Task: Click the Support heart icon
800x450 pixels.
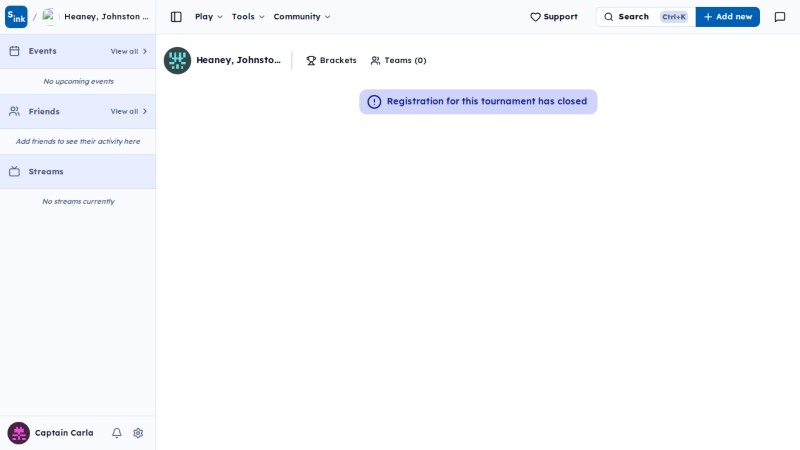Action: click(535, 17)
